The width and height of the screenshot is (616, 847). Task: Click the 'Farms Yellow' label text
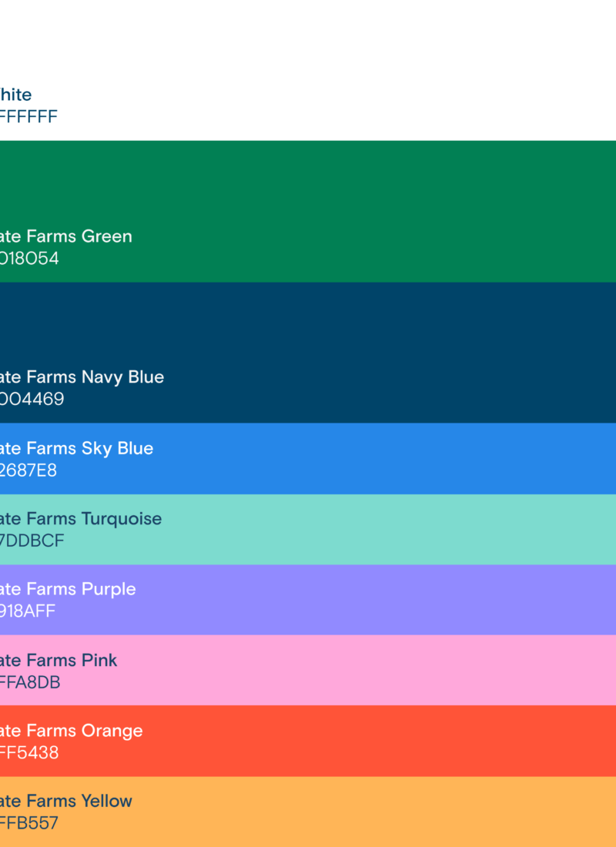tap(79, 801)
